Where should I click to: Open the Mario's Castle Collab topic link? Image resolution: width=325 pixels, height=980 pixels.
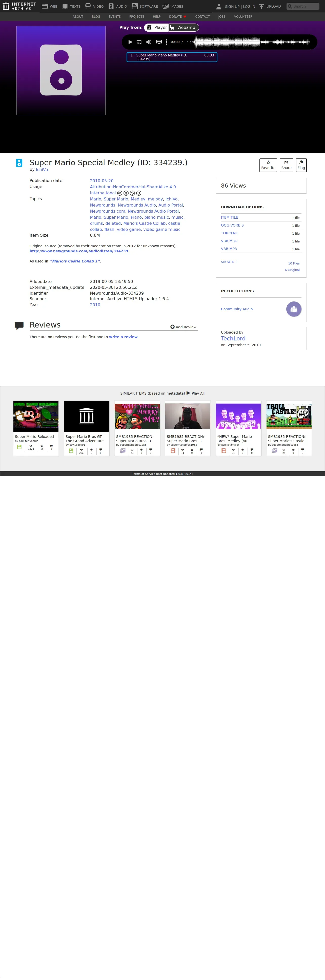click(x=144, y=223)
